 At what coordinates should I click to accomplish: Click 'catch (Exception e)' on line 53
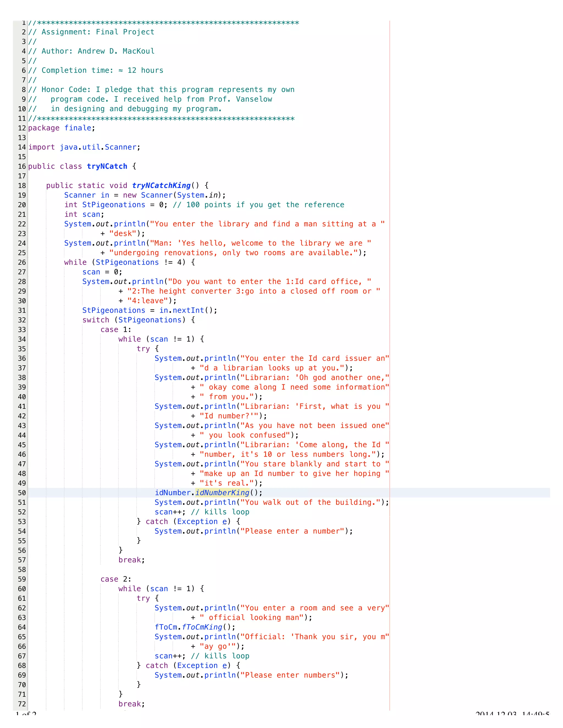pos(188,521)
